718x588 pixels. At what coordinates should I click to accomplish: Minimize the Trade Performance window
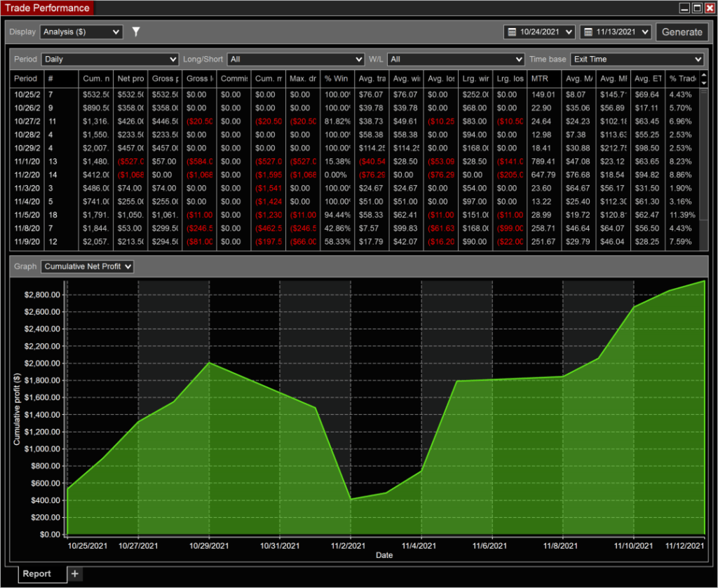(684, 8)
